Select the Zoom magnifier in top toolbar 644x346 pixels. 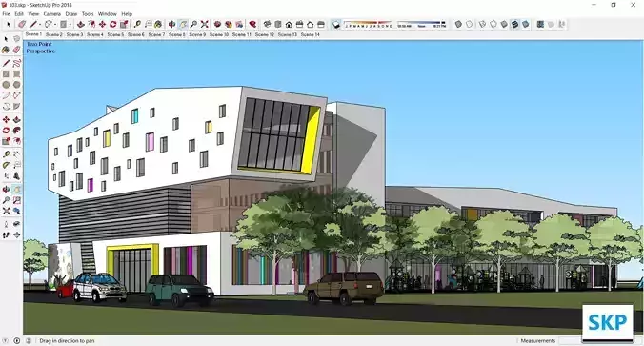click(x=193, y=24)
